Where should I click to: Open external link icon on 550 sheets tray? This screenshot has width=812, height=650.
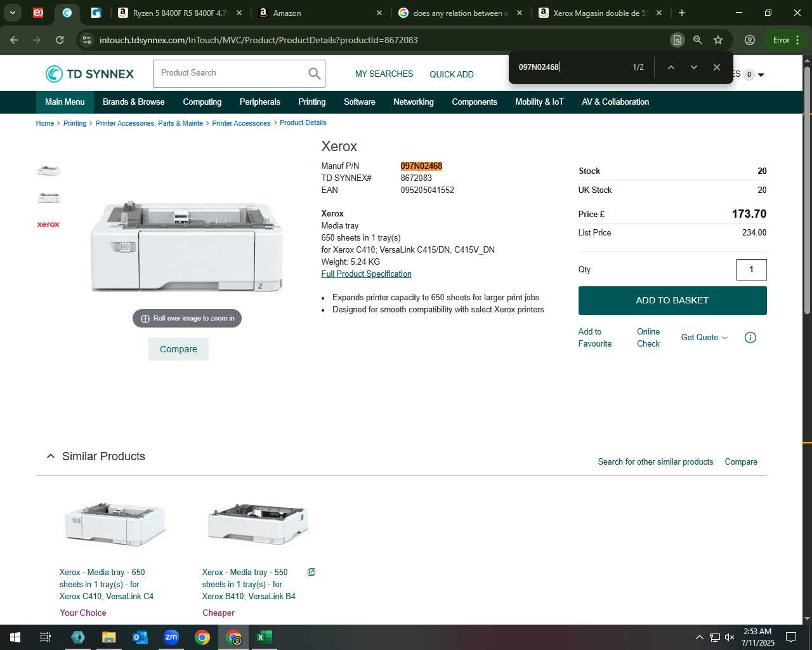(311, 572)
